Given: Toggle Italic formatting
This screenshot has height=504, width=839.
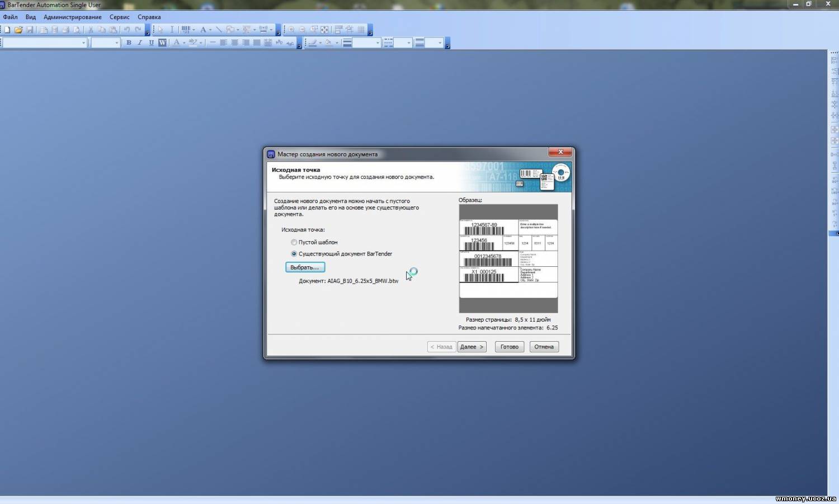Looking at the screenshot, I should click(140, 43).
